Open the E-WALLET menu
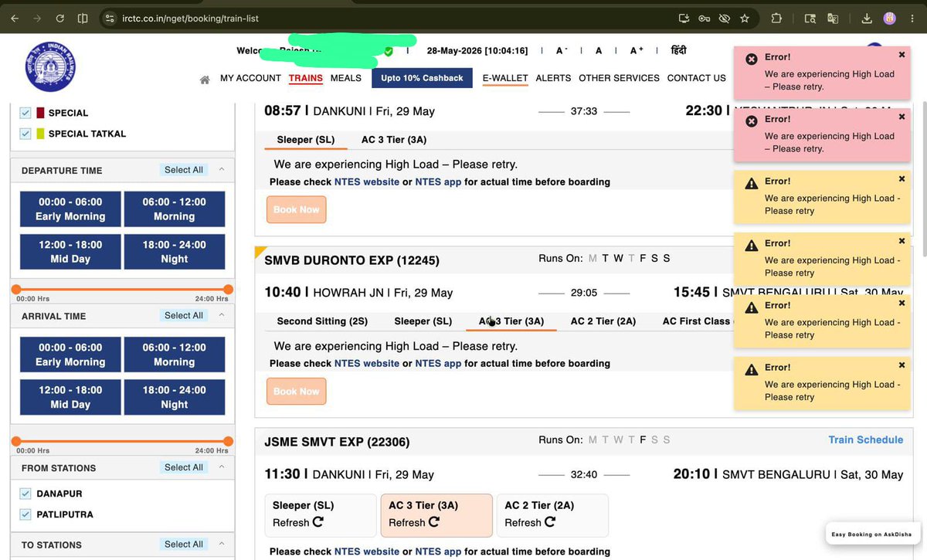This screenshot has height=560, width=927. click(505, 78)
